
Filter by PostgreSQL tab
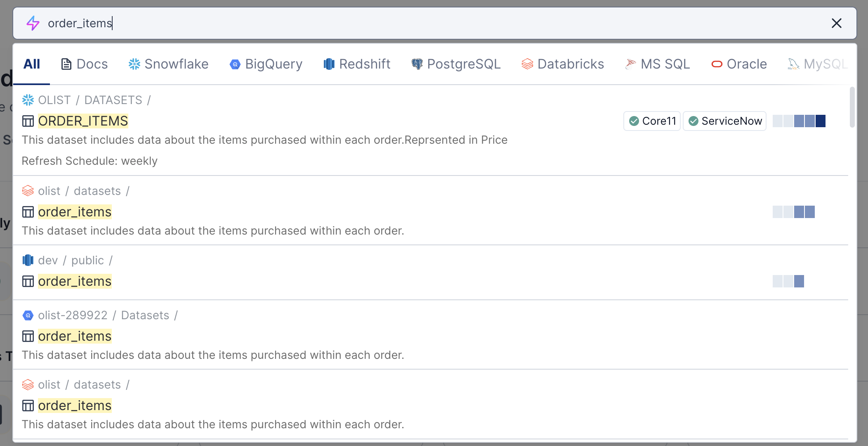pos(456,64)
